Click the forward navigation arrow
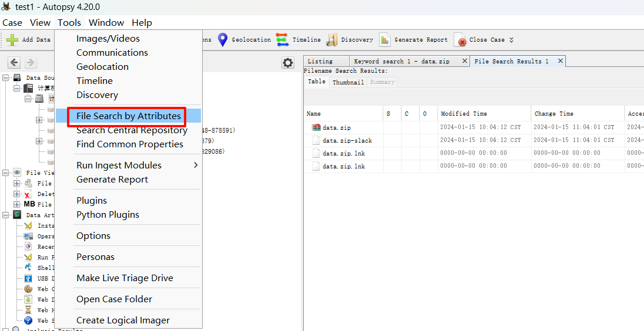The width and height of the screenshot is (644, 331). coord(31,63)
